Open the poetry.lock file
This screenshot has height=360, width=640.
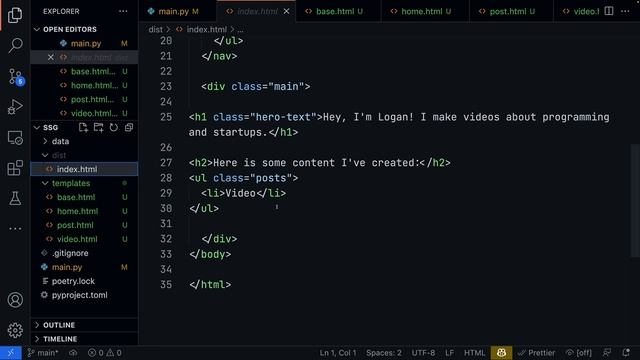click(84, 281)
